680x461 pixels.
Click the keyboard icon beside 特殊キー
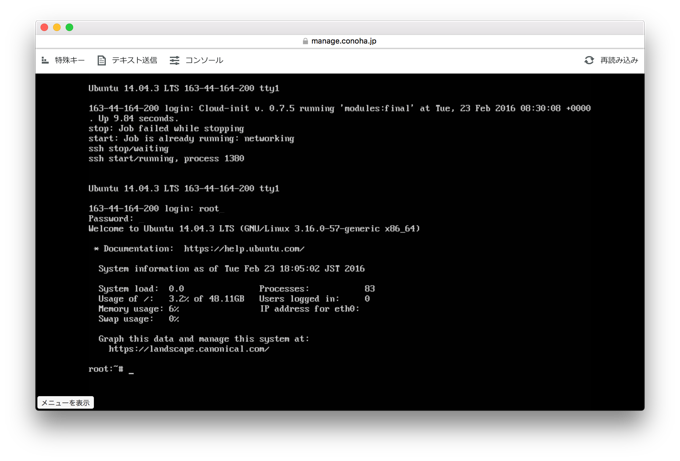click(45, 60)
